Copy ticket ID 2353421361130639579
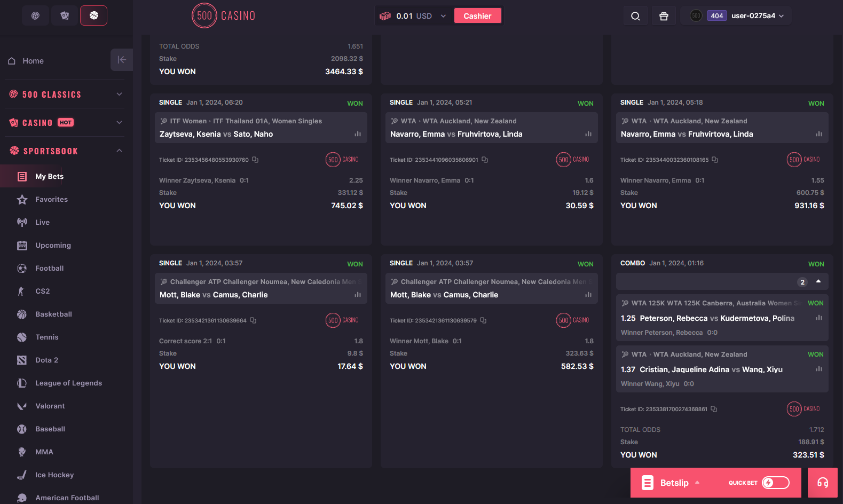The image size is (843, 504). 483,320
